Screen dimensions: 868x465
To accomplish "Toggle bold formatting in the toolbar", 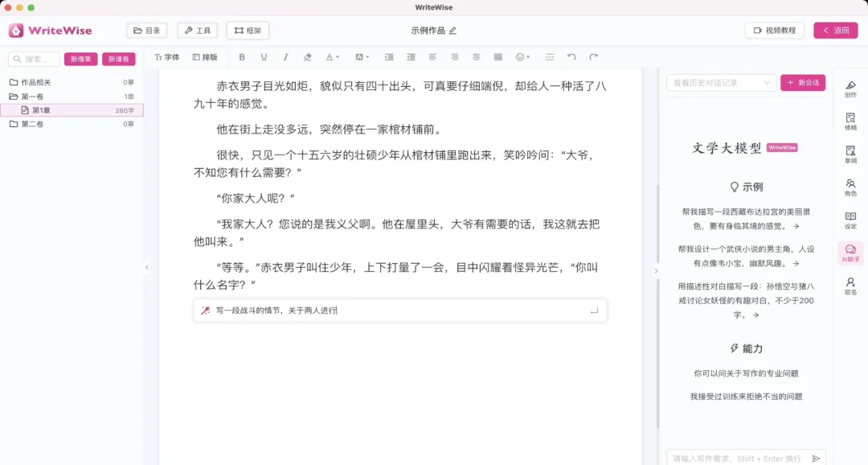I will (242, 57).
